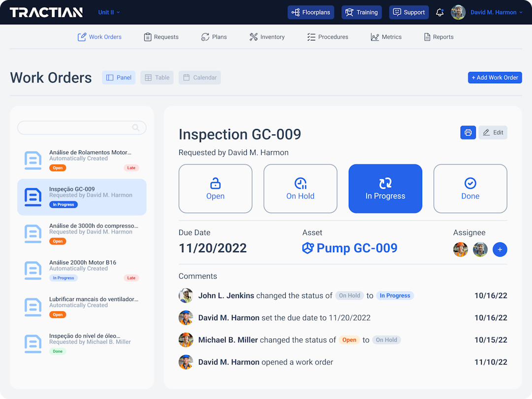Go to the Metrics tab
The width and height of the screenshot is (532, 399).
[x=386, y=37]
